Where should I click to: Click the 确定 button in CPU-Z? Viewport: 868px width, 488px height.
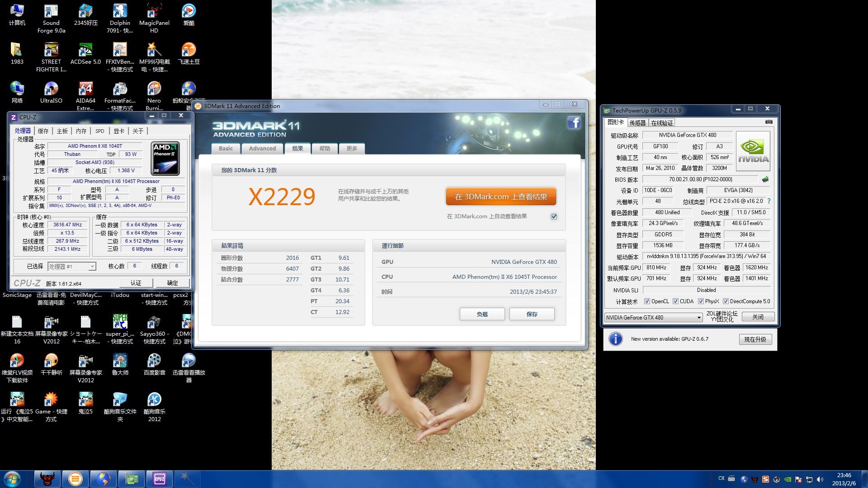coord(172,283)
